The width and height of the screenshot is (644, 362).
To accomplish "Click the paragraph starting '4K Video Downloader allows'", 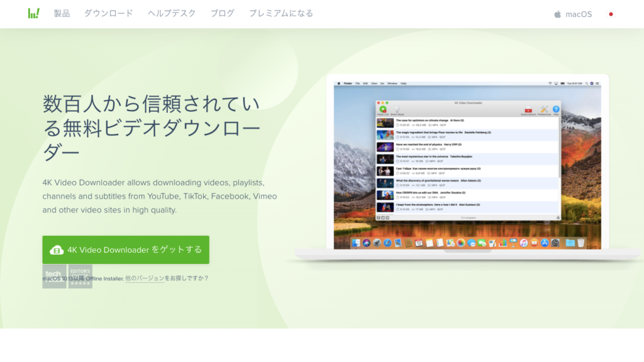I will (160, 196).
